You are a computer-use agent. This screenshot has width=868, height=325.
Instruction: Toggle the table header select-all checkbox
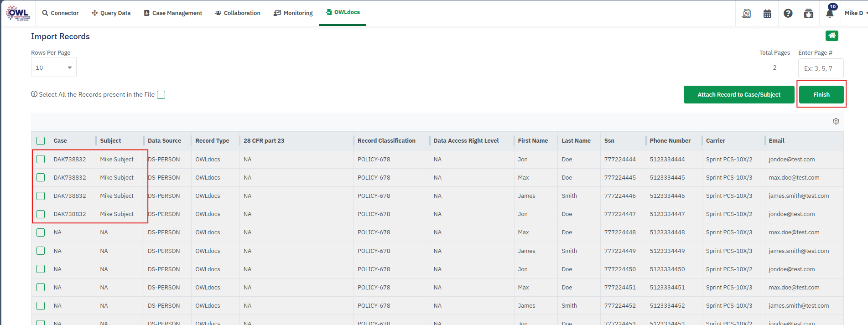tap(41, 141)
